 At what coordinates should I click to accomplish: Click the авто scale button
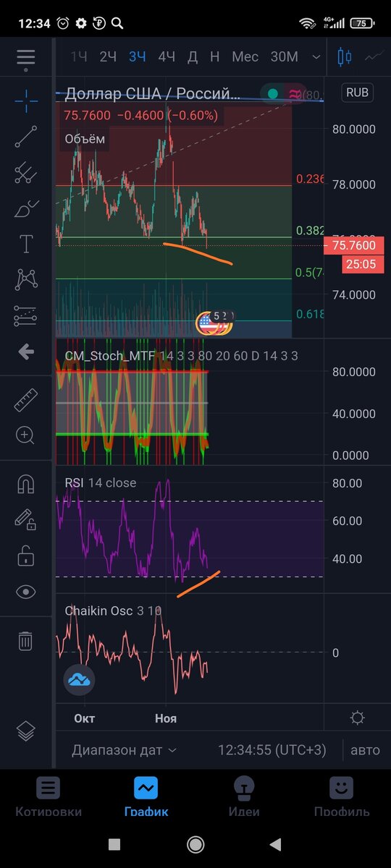pos(366,750)
